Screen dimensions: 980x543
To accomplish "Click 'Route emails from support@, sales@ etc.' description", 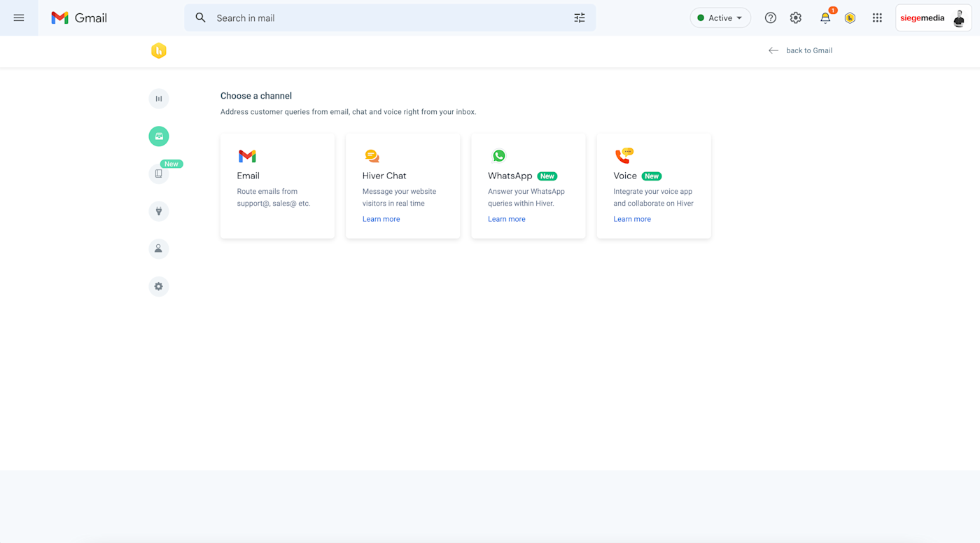I will point(274,197).
